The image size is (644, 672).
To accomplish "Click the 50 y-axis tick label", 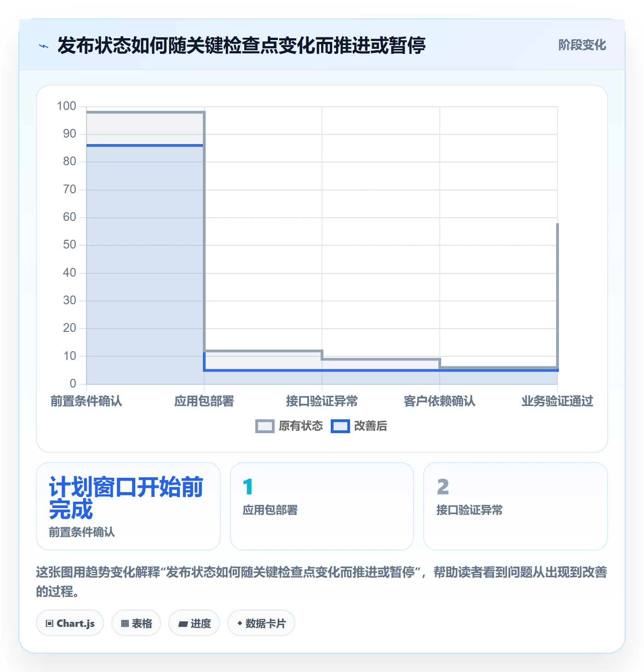I will pyautogui.click(x=69, y=244).
